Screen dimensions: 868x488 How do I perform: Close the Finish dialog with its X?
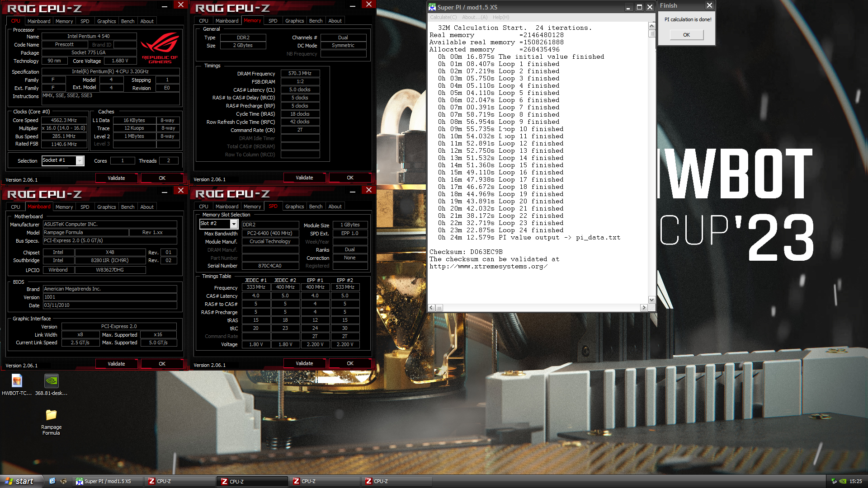[709, 5]
